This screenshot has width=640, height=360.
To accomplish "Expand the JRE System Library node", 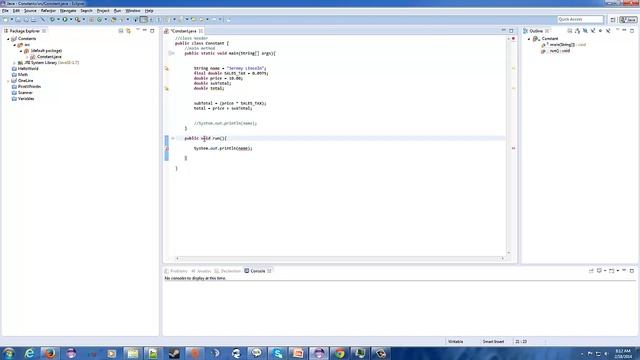I will pos(15,63).
